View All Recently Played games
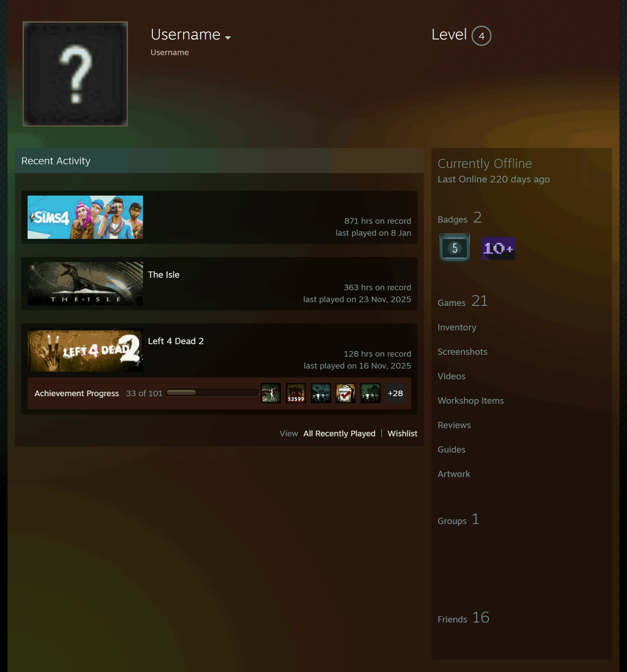This screenshot has width=627, height=672. click(339, 434)
